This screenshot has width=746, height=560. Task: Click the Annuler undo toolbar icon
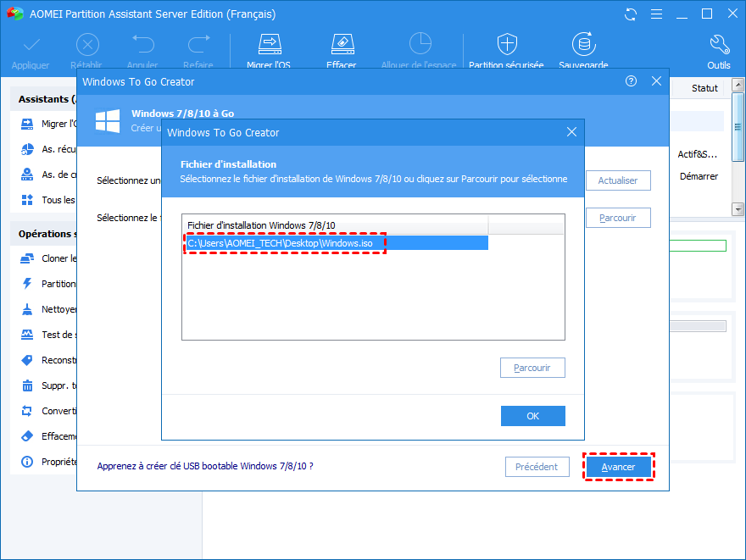click(x=142, y=45)
